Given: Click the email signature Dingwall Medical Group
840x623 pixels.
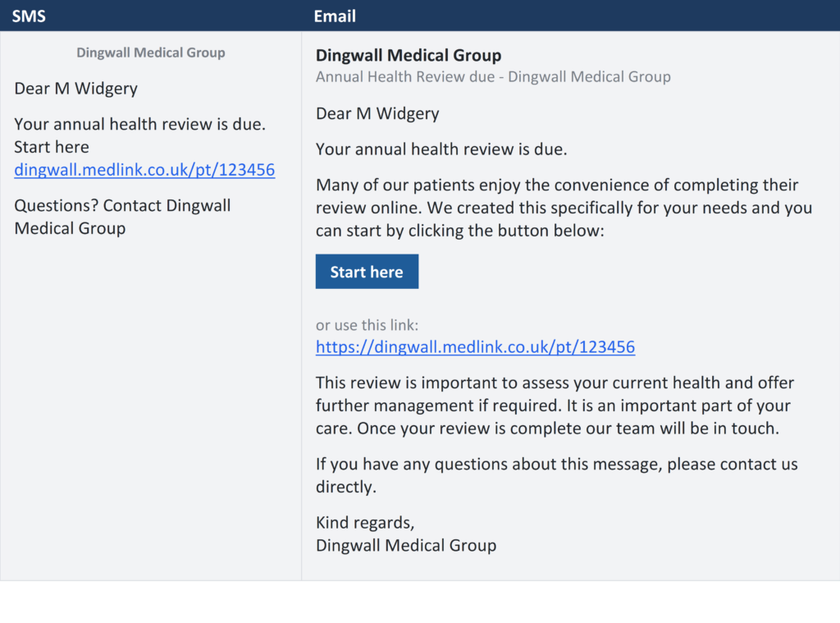Looking at the screenshot, I should click(x=406, y=545).
